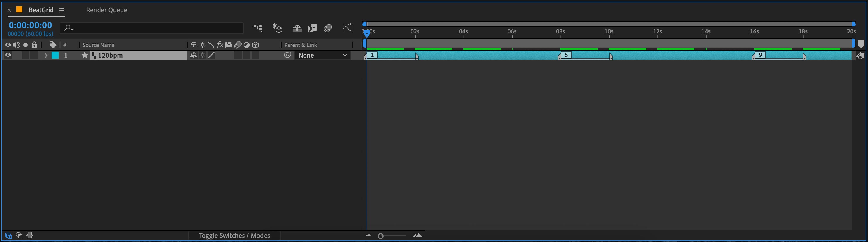
Task: Toggle In/Out/Duration/Stretch panes icon
Action: [30, 236]
